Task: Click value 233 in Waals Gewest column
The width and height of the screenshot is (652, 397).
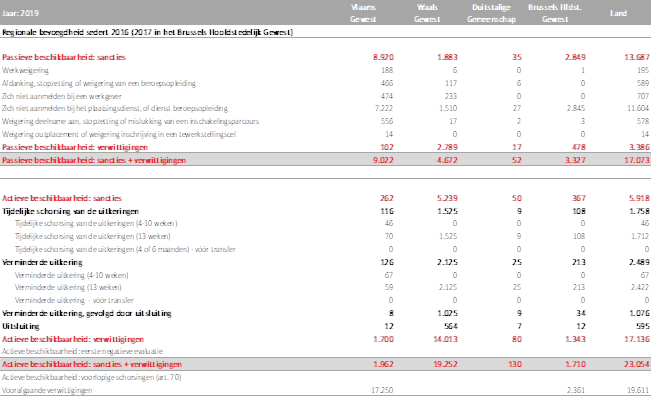Action: (451, 96)
